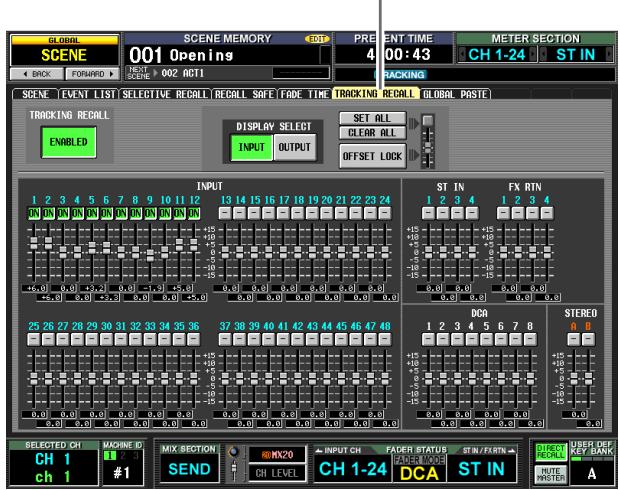The width and height of the screenshot is (620, 490).
Task: Open the RECALL SAFE tab
Action: pos(244,94)
